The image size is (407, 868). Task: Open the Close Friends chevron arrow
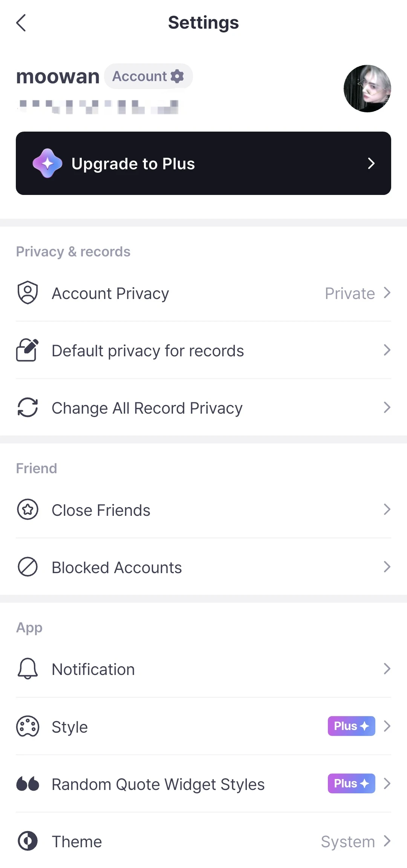pos(387,509)
